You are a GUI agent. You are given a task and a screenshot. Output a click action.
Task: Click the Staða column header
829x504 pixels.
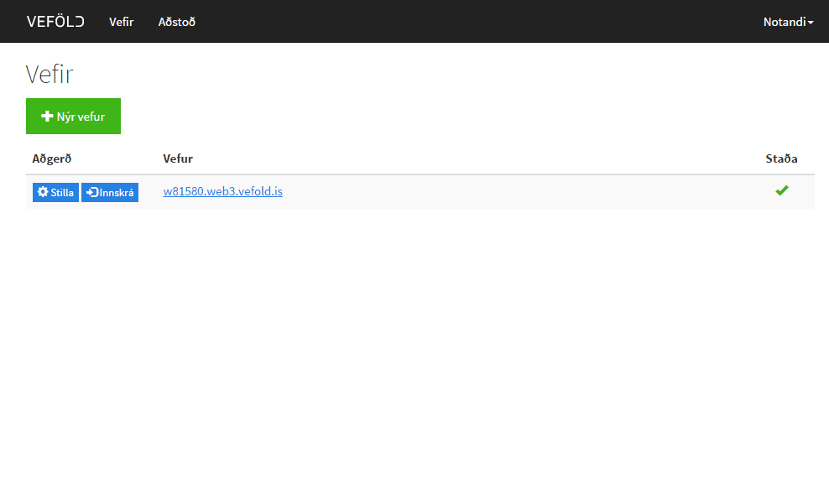click(x=781, y=158)
